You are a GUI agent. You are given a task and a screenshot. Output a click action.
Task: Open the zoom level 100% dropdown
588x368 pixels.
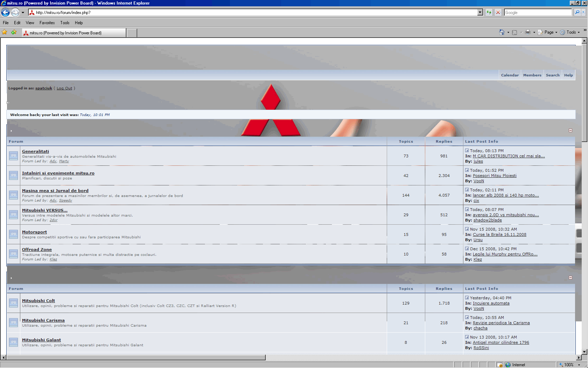(580, 365)
